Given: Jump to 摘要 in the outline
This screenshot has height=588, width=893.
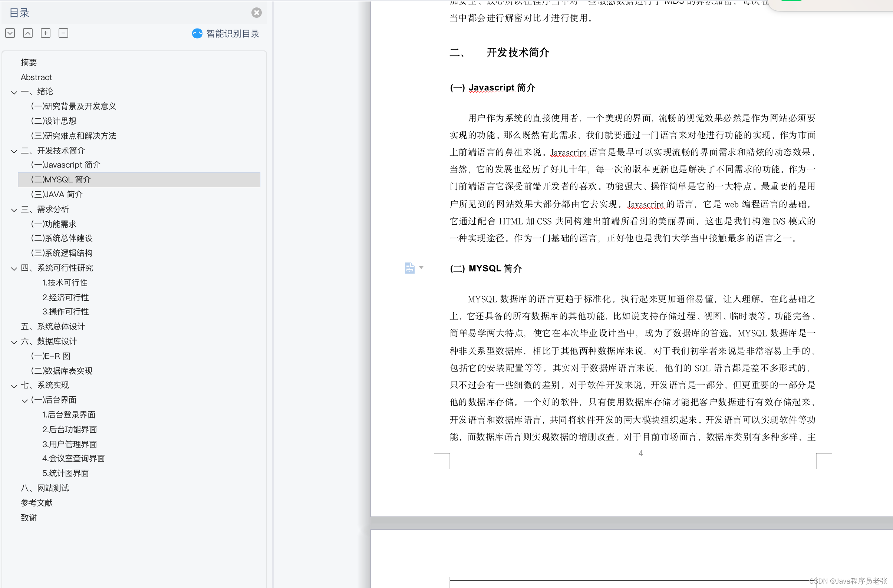Looking at the screenshot, I should tap(29, 62).
